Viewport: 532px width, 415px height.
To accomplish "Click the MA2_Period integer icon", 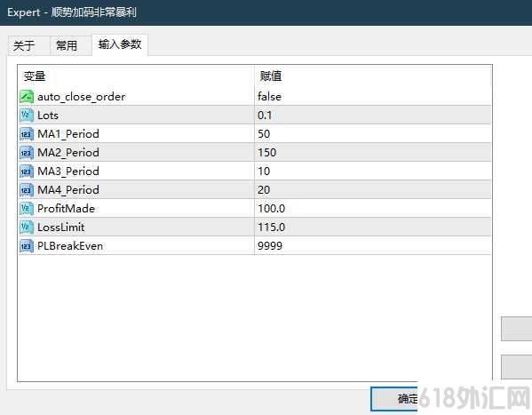I will (x=27, y=153).
